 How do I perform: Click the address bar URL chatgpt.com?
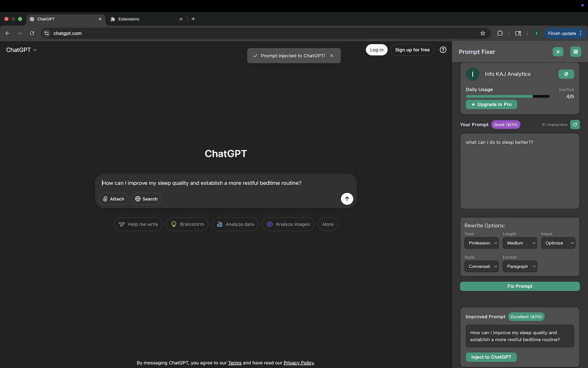click(68, 33)
